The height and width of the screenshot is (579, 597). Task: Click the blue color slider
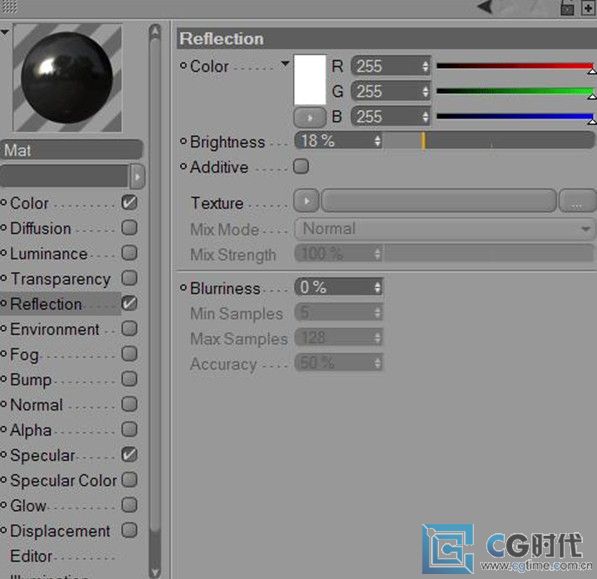tap(515, 116)
